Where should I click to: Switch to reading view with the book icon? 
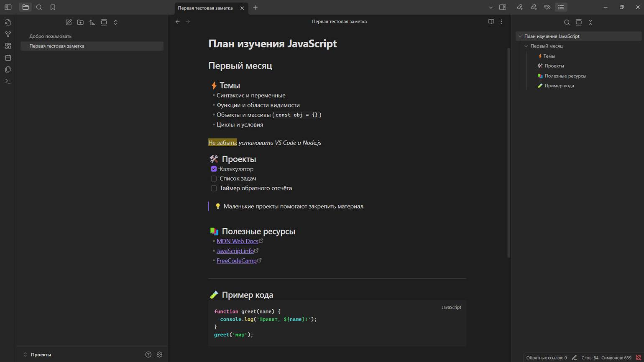(x=491, y=21)
